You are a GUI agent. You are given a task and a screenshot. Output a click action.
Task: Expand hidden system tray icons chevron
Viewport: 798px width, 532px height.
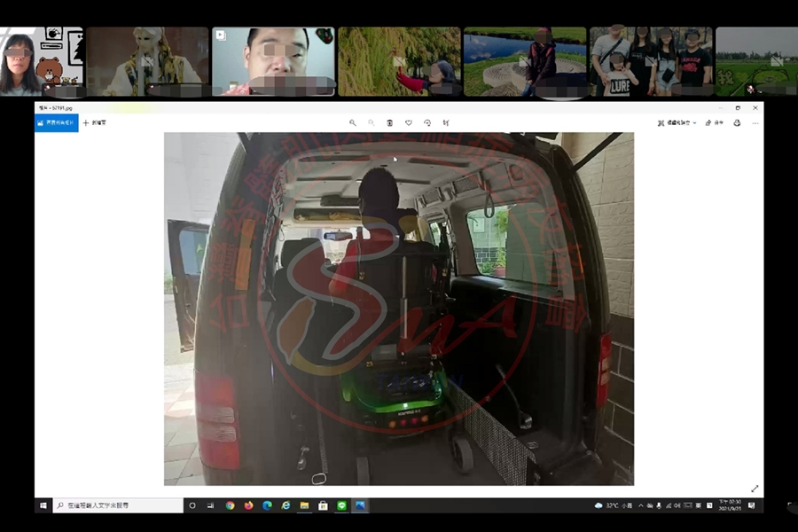pyautogui.click(x=641, y=505)
